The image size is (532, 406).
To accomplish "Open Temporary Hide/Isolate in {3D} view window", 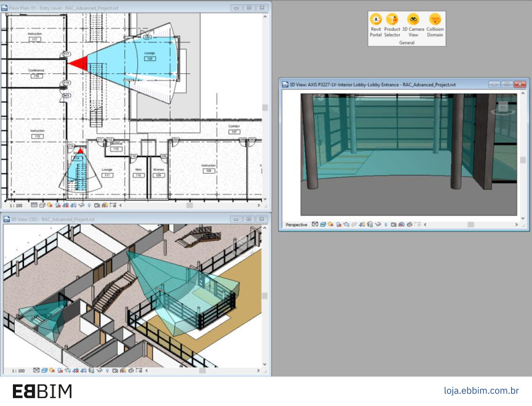I will [x=99, y=370].
